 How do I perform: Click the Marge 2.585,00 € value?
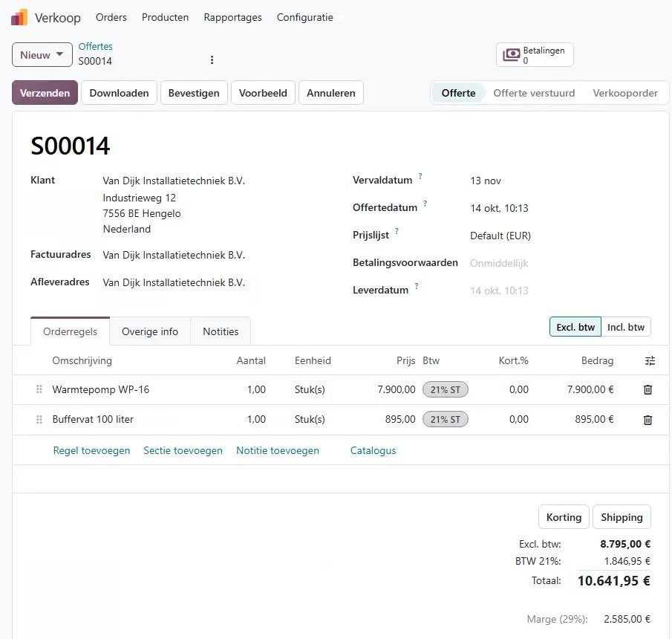click(x=627, y=619)
